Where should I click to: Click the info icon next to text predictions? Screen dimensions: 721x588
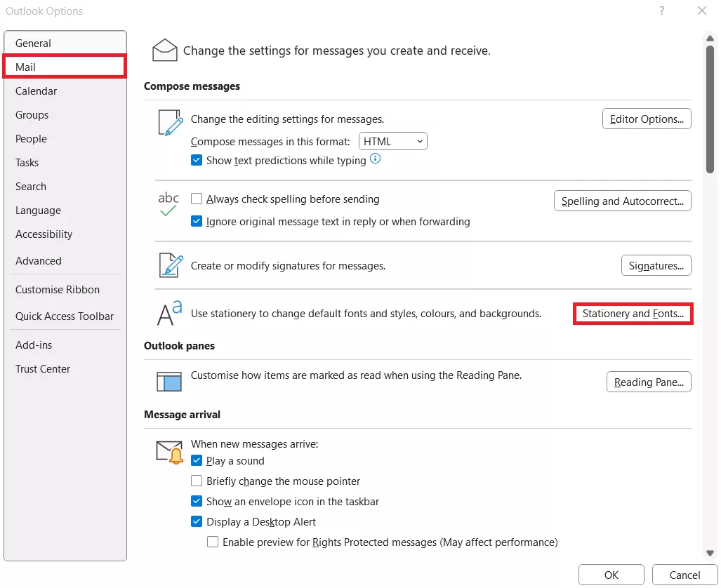(x=375, y=159)
